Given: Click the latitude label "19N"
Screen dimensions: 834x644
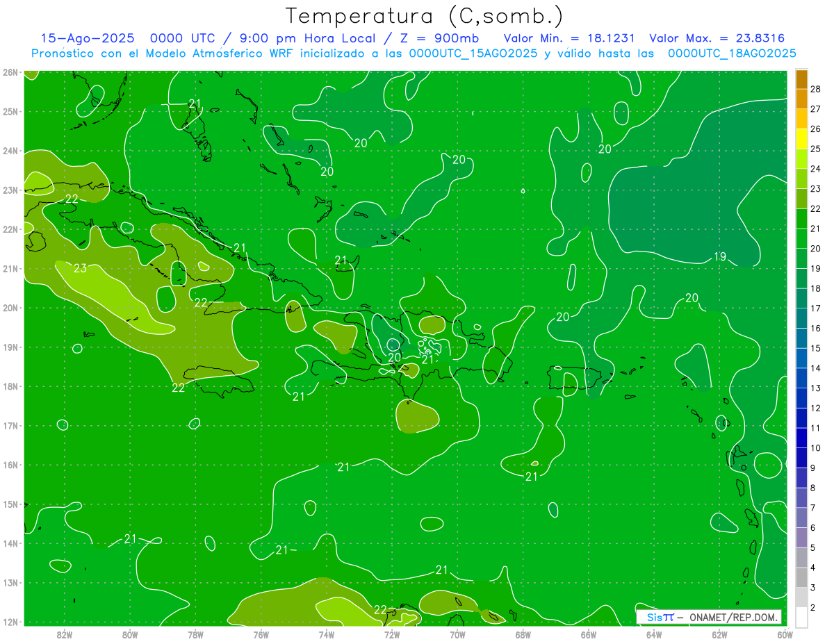Looking at the screenshot, I should coord(10,347).
